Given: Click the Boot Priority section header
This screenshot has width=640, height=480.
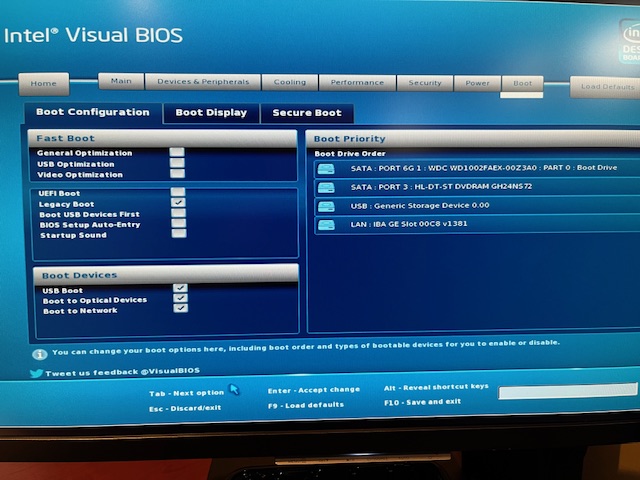Looking at the screenshot, I should (473, 139).
